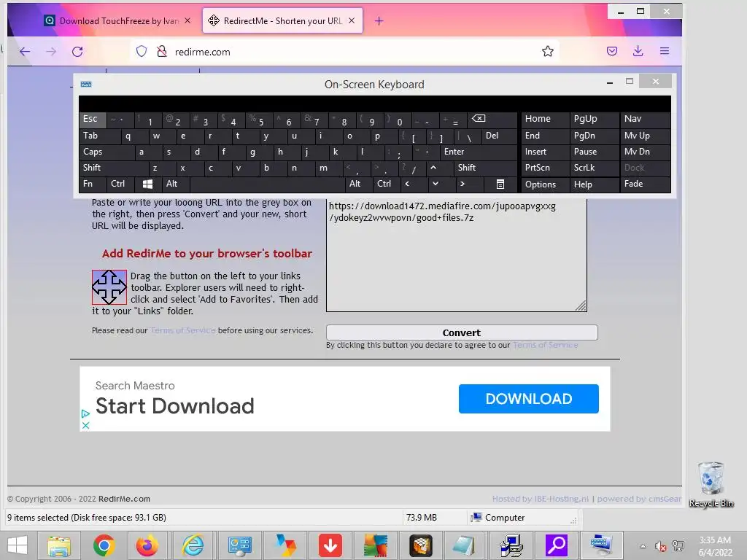The image size is (747, 560).
Task: Close the Download TouchFreeze tab
Action: [x=187, y=20]
